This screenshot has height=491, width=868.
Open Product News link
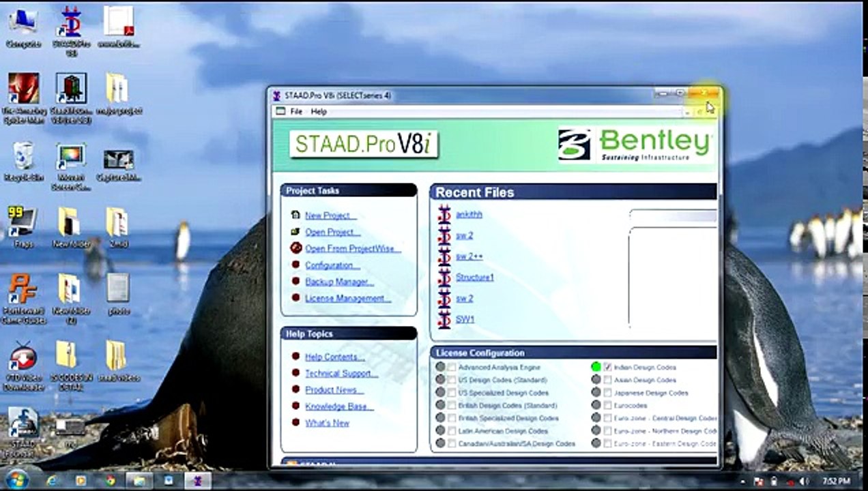click(x=334, y=390)
